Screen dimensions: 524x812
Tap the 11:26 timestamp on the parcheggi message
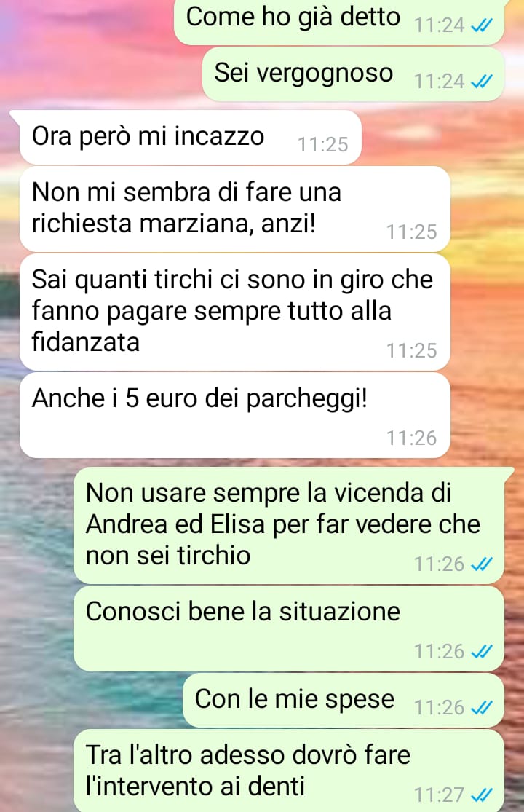(x=412, y=438)
